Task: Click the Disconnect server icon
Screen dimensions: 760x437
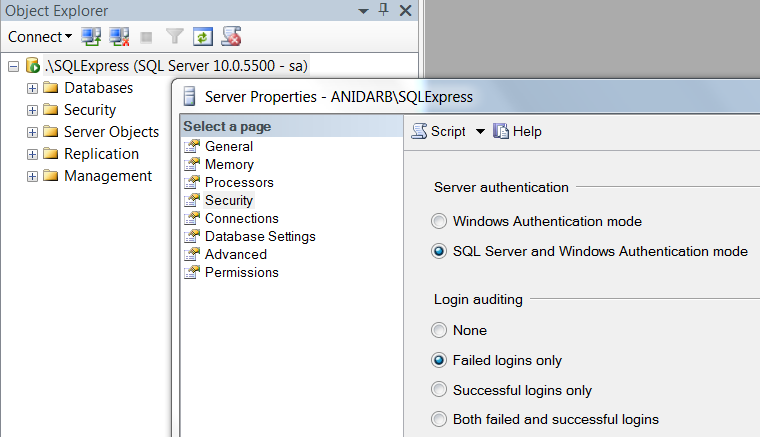Action: point(119,37)
